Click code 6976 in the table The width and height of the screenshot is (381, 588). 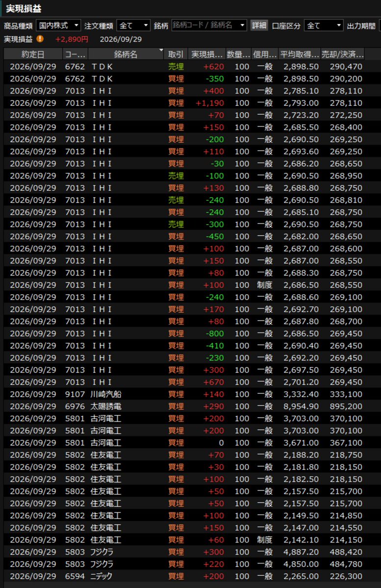(75, 406)
